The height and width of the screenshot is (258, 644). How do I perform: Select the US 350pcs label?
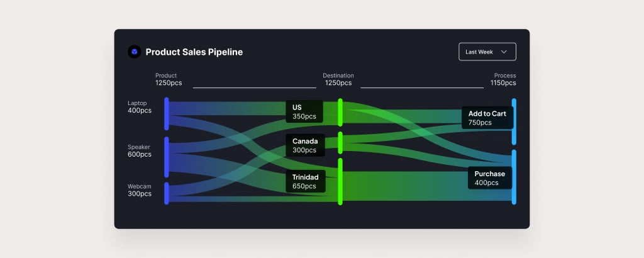click(304, 112)
